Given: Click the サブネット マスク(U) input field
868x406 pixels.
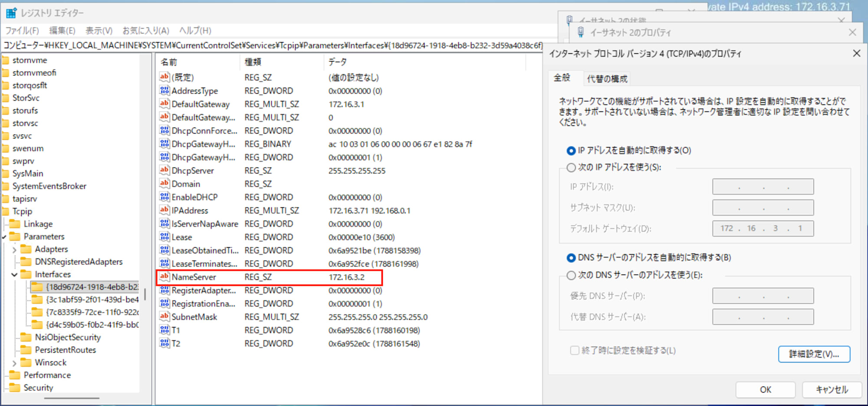Looking at the screenshot, I should (x=763, y=207).
